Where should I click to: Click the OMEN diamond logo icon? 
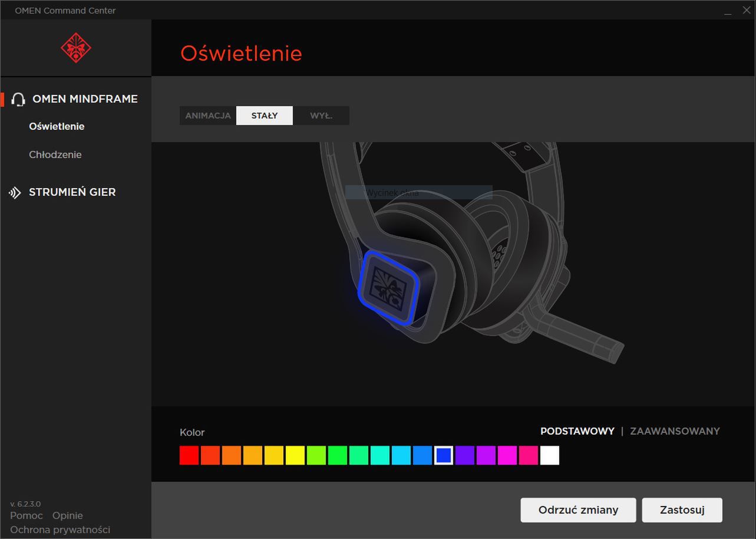[x=74, y=48]
